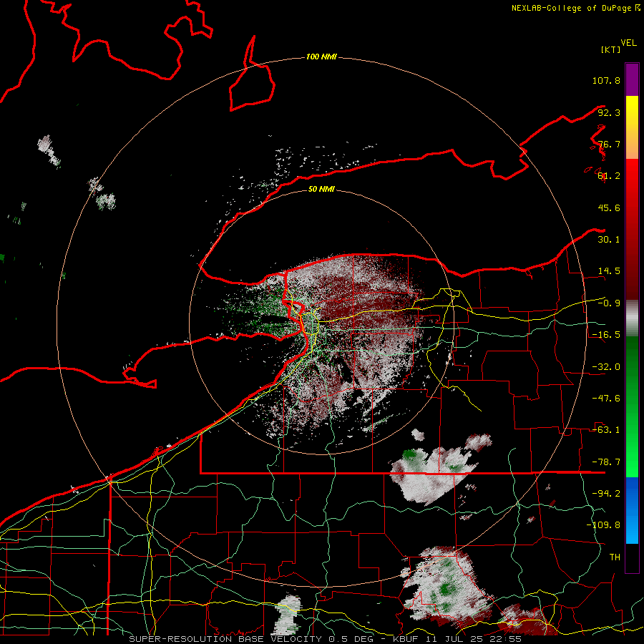
Task: Click the -47.6 legend value
Action: [x=606, y=399]
